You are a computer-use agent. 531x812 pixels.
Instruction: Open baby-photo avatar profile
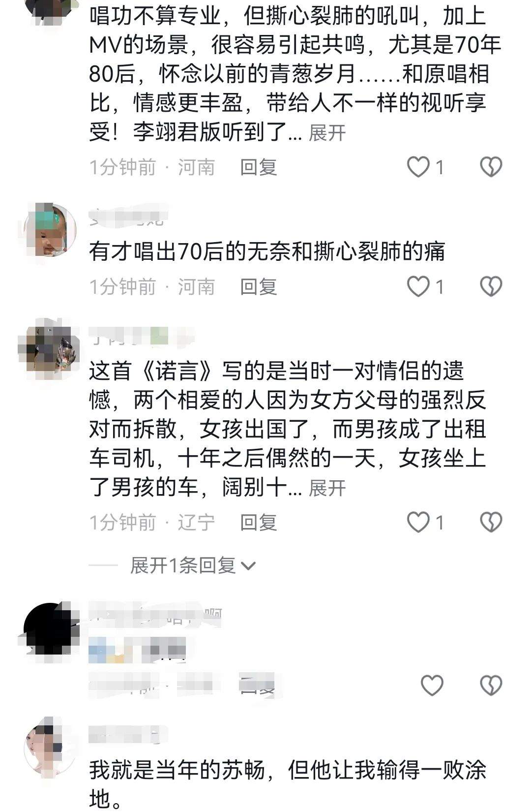pyautogui.click(x=50, y=230)
